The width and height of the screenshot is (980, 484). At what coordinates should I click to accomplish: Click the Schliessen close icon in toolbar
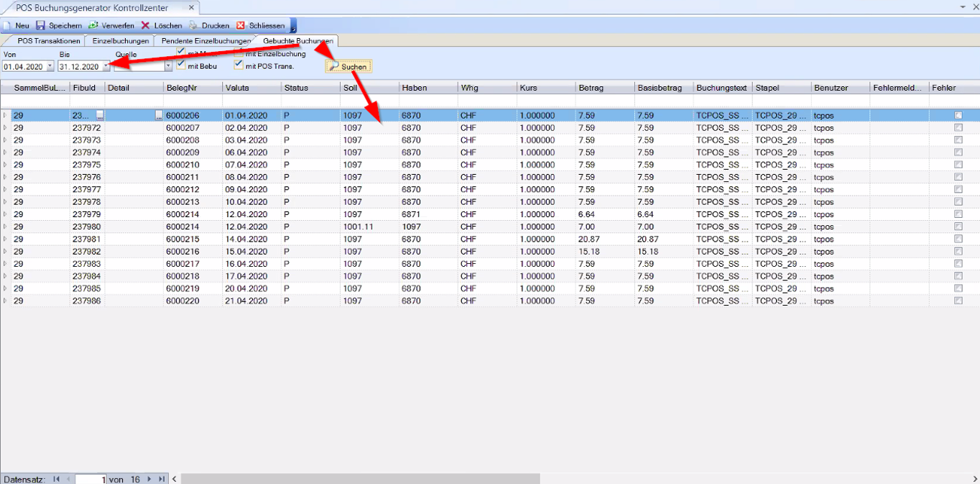pos(241,25)
